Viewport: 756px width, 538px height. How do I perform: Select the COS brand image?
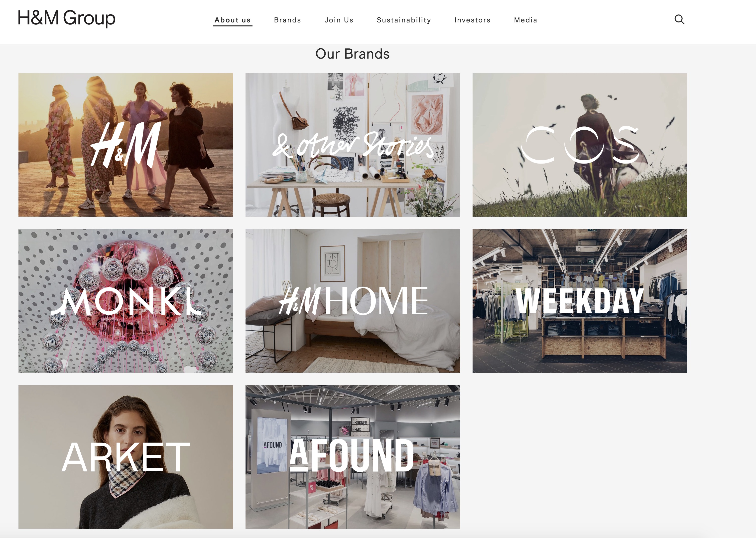click(x=580, y=145)
